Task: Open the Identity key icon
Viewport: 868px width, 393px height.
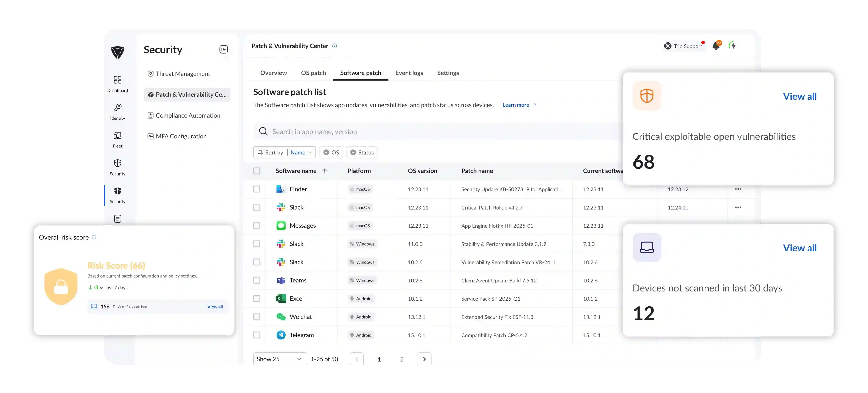Action: (x=117, y=107)
